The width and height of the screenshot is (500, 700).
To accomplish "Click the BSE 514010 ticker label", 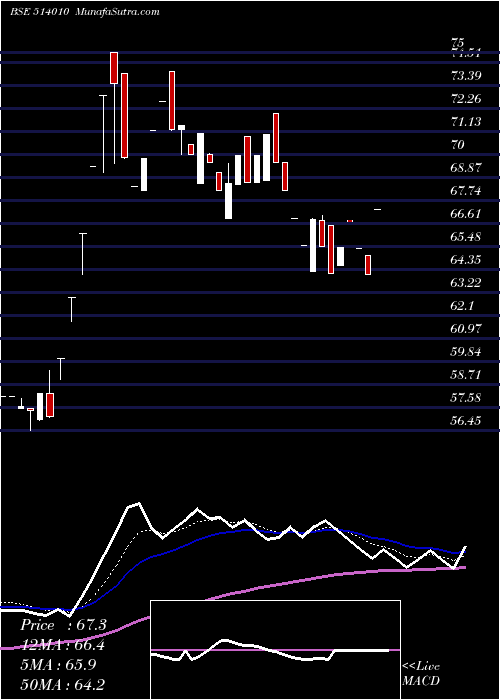I will 39,12.
